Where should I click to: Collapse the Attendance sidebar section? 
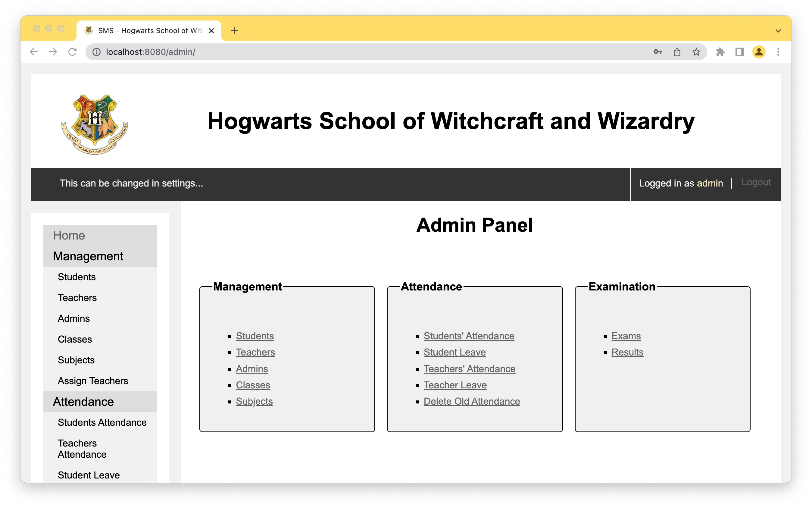click(83, 402)
